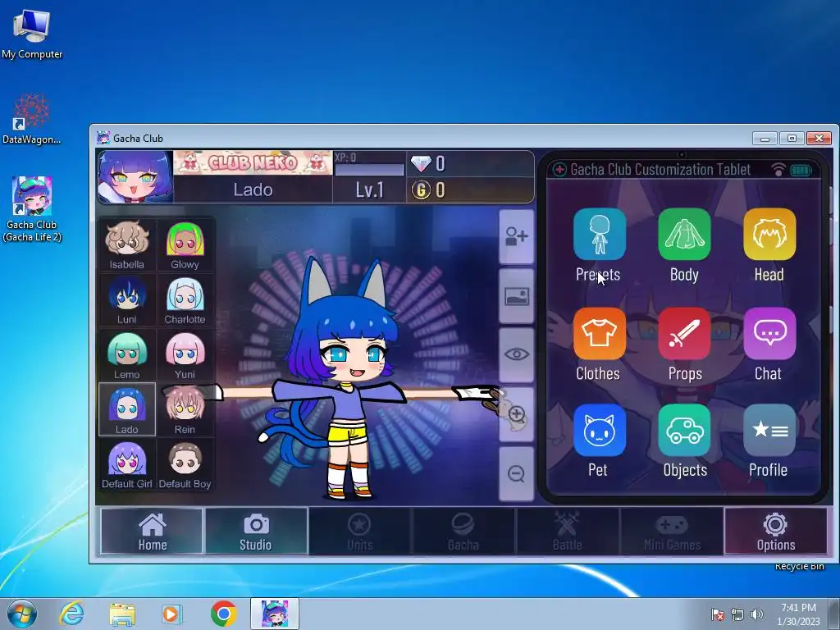
Task: Select the Charlotte character slot
Action: click(185, 300)
